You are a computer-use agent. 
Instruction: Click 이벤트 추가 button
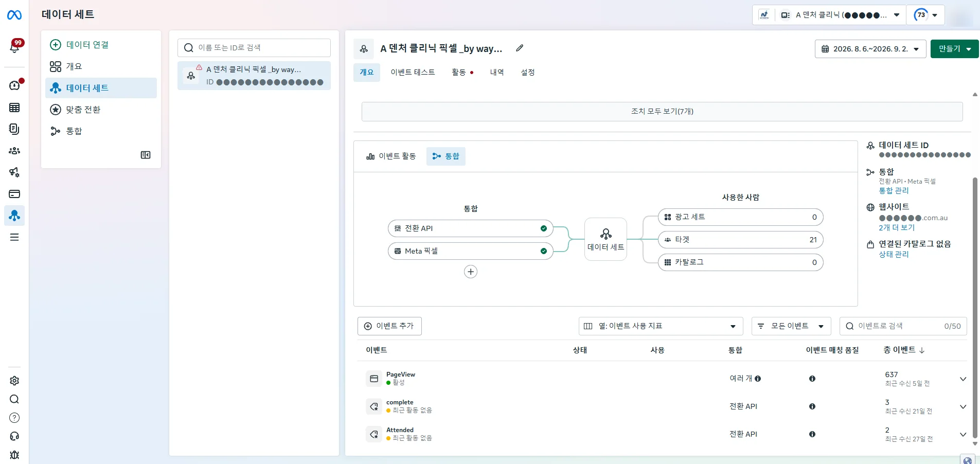[x=389, y=326]
